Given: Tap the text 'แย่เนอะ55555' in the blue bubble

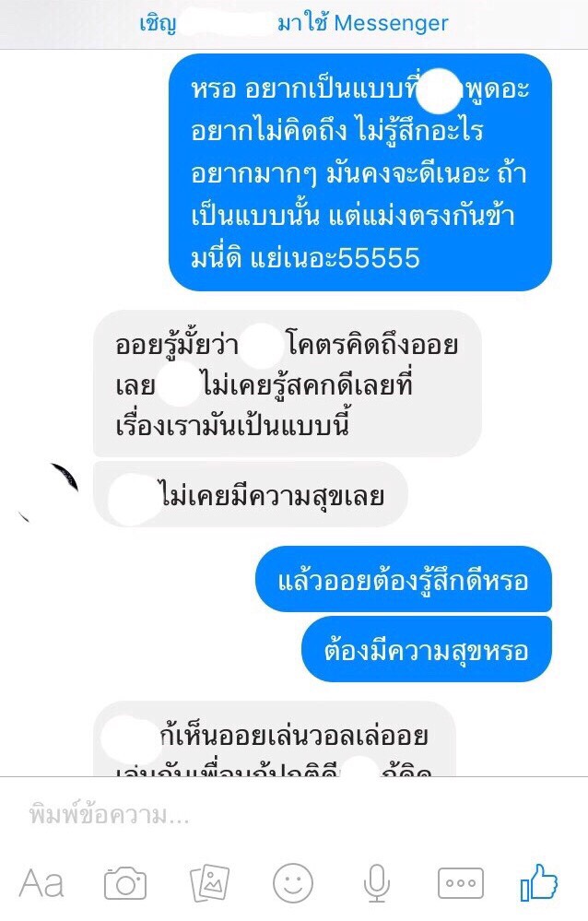Looking at the screenshot, I should point(335,258).
